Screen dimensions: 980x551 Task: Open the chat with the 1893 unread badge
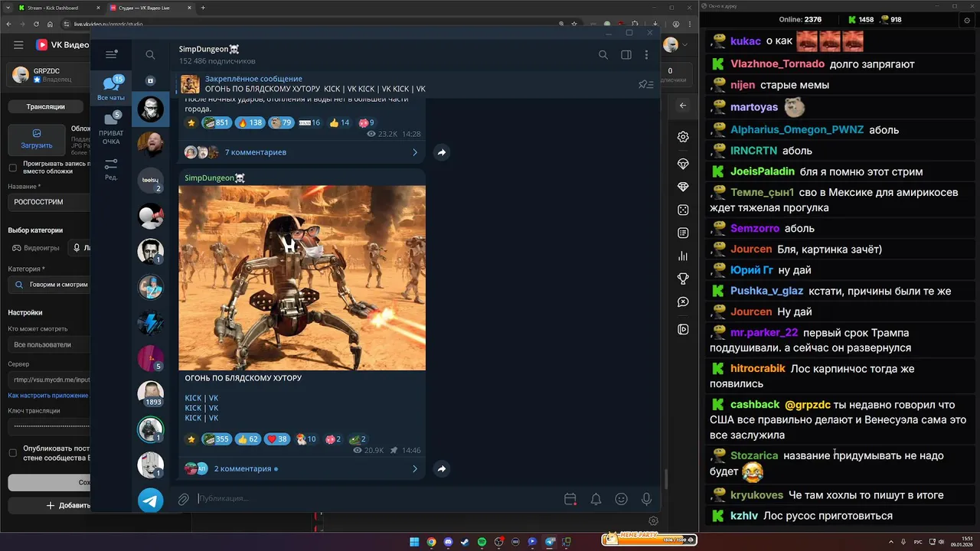[151, 394]
